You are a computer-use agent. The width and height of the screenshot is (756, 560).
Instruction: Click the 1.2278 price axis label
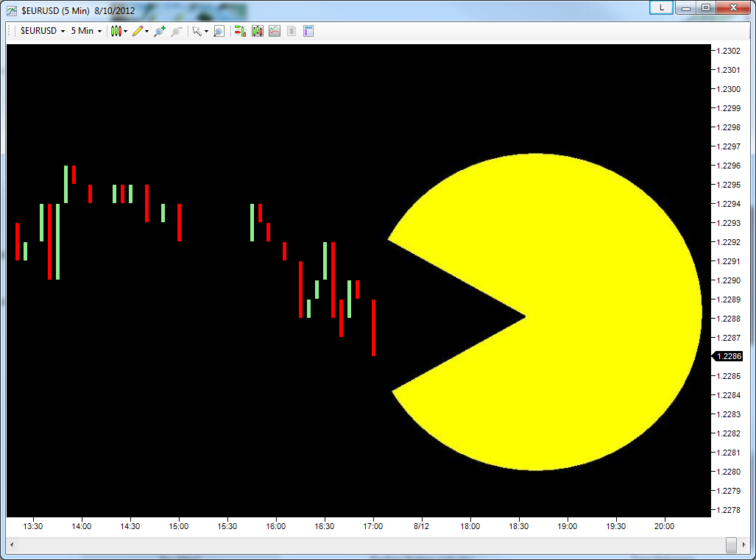[x=729, y=510]
